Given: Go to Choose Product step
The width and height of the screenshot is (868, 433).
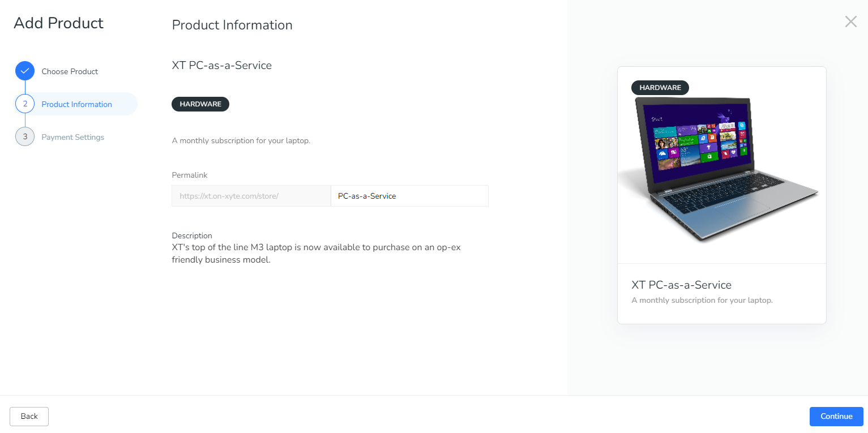Looking at the screenshot, I should [x=70, y=71].
